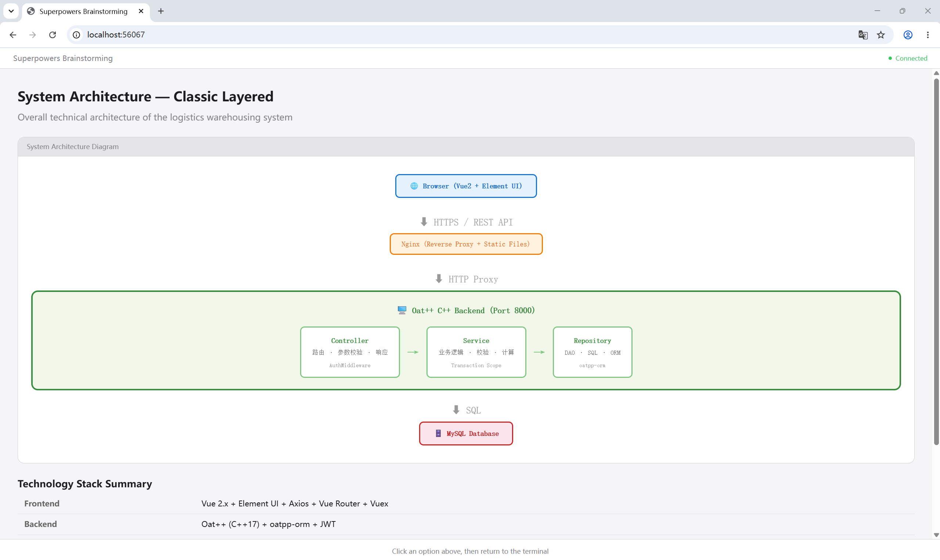This screenshot has width=940, height=560.
Task: Click the page scrollbar up arrow
Action: 936,73
